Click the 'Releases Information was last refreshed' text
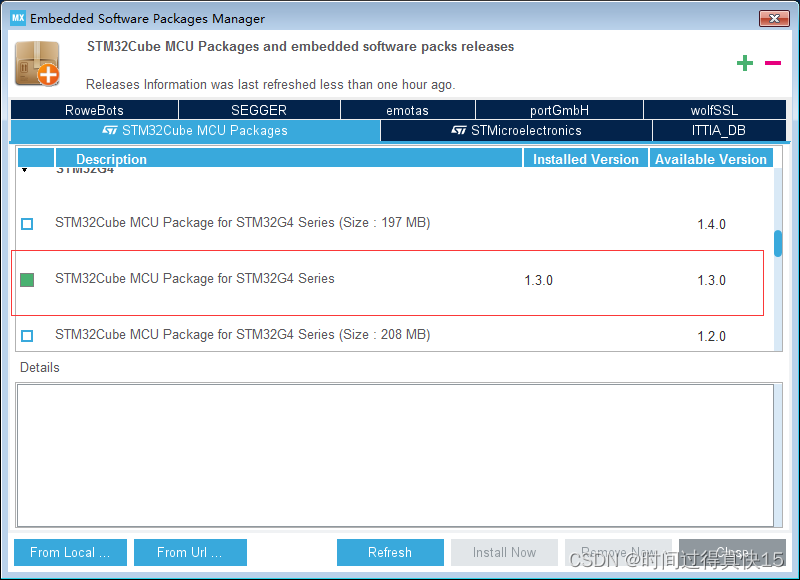 (x=270, y=85)
